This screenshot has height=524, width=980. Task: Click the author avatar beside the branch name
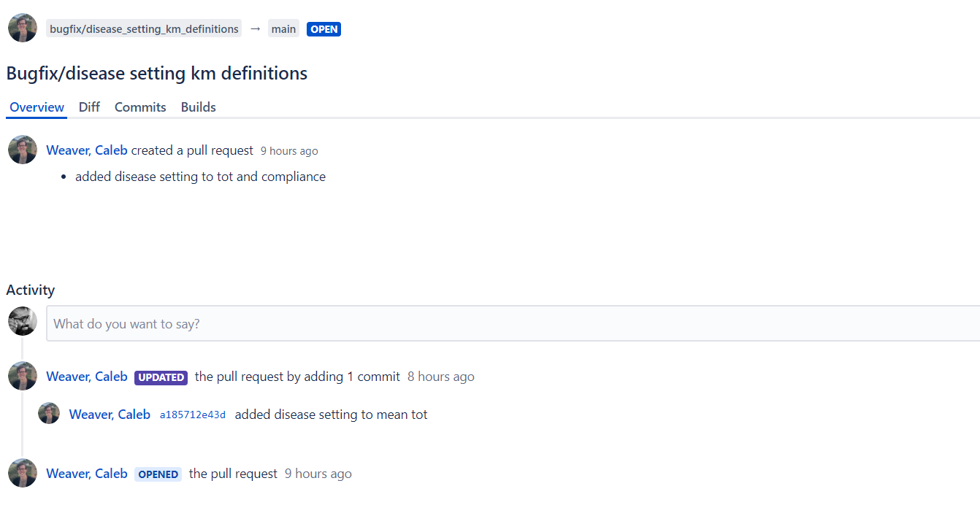click(x=23, y=28)
